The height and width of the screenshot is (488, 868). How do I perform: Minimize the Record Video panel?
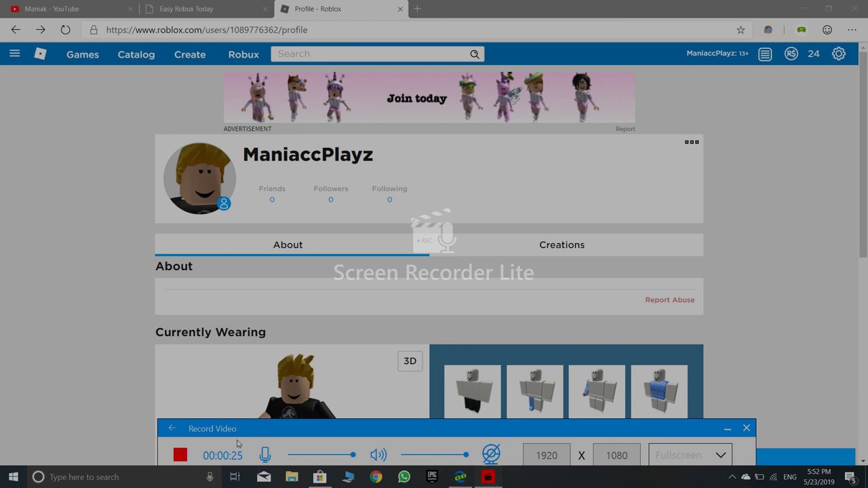(728, 428)
